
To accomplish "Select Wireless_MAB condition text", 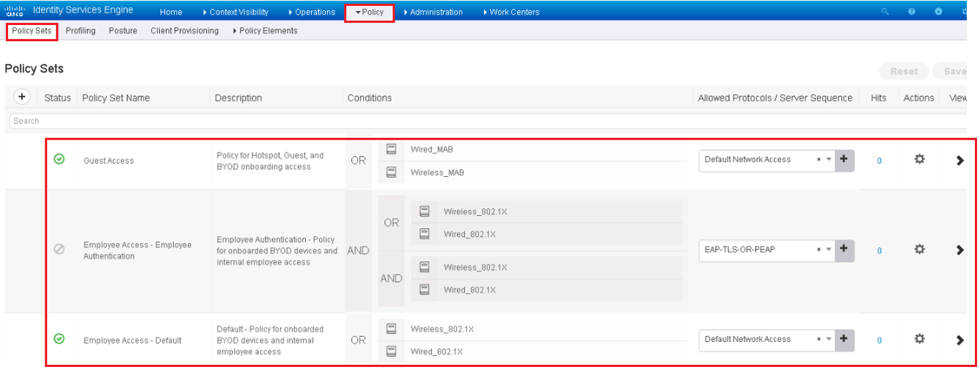I will 437,172.
